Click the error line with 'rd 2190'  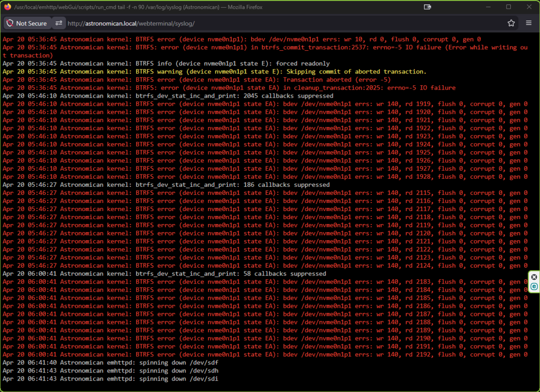(x=265, y=339)
